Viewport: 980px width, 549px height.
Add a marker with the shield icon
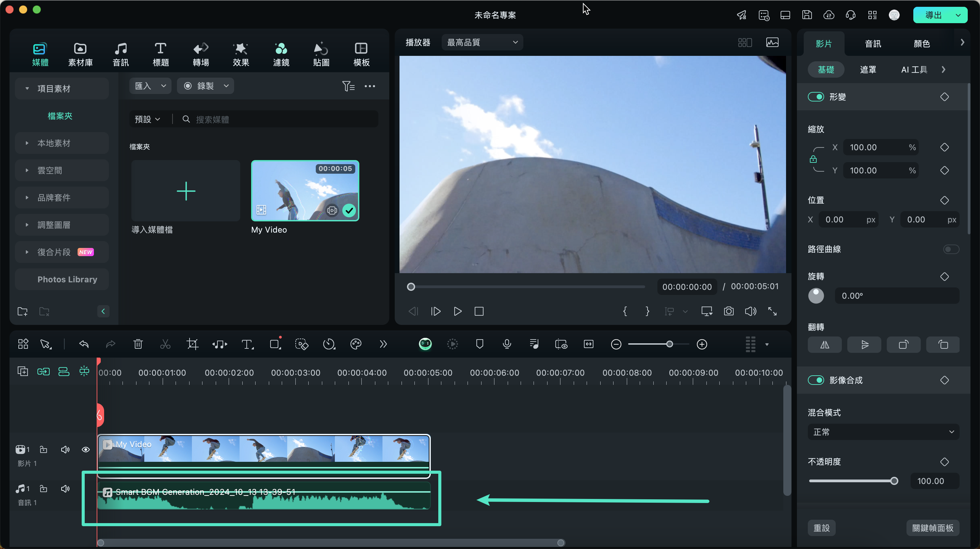pos(480,344)
